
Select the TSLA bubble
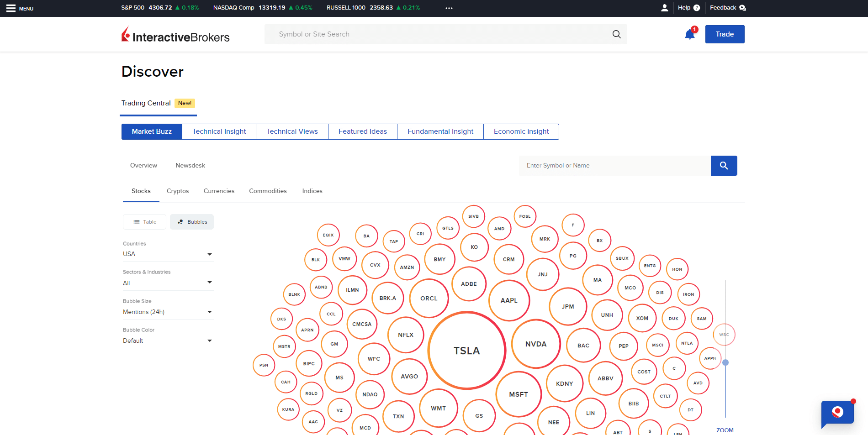[467, 351]
